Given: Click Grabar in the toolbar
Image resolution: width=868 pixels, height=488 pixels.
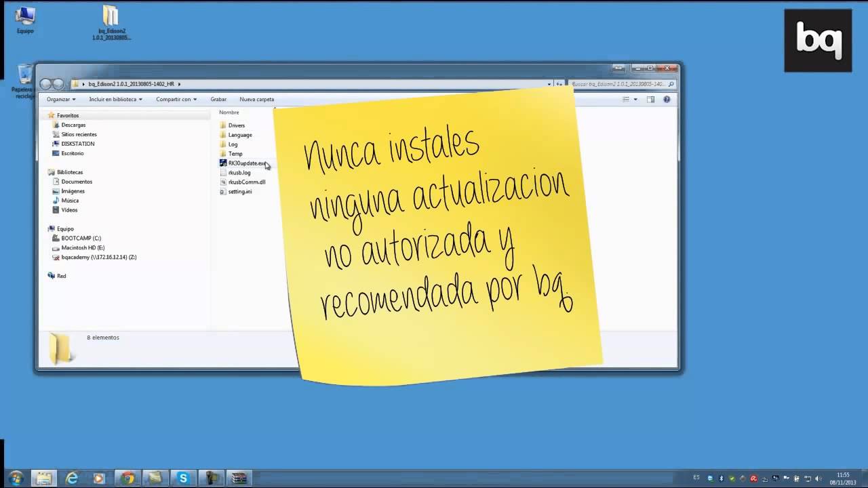Looking at the screenshot, I should tap(218, 100).
